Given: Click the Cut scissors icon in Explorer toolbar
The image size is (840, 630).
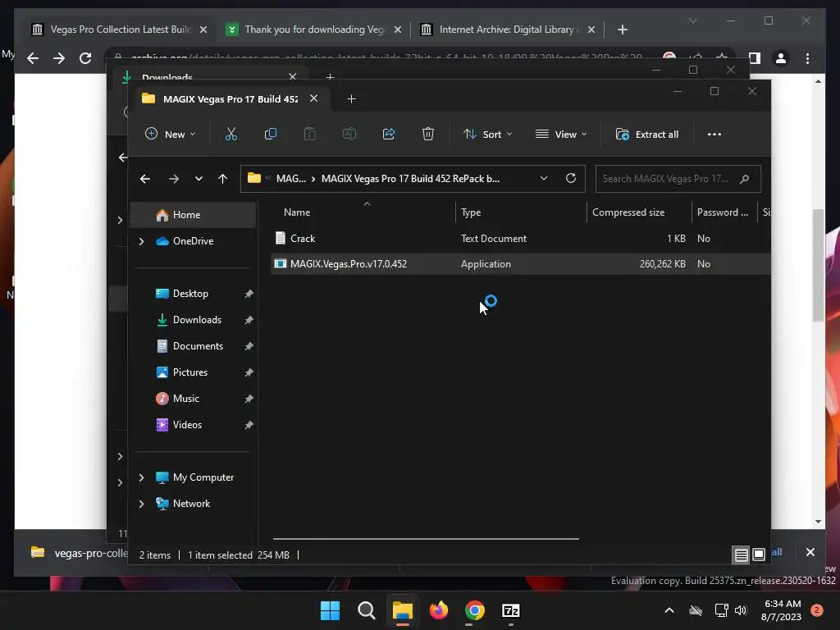Looking at the screenshot, I should click(x=231, y=134).
